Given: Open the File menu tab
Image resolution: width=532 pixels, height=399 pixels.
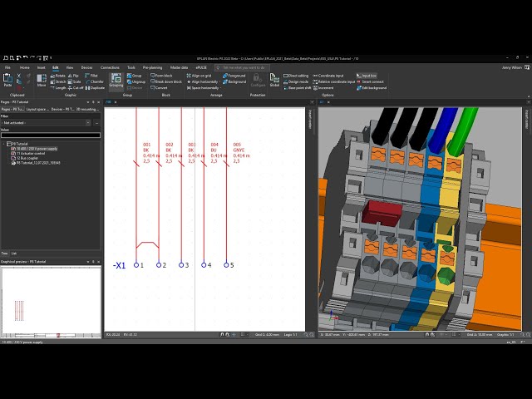Looking at the screenshot, I should tap(7, 67).
